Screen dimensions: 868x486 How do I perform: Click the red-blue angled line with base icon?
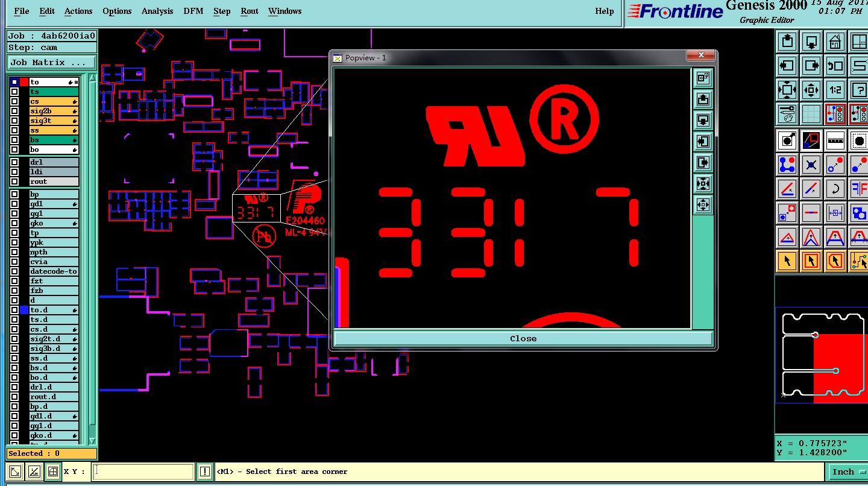point(787,189)
